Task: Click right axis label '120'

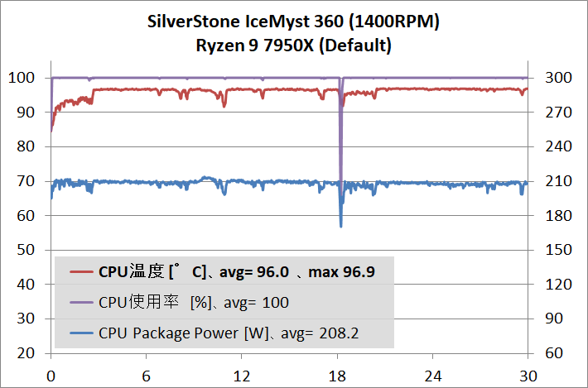Action: pos(558,285)
